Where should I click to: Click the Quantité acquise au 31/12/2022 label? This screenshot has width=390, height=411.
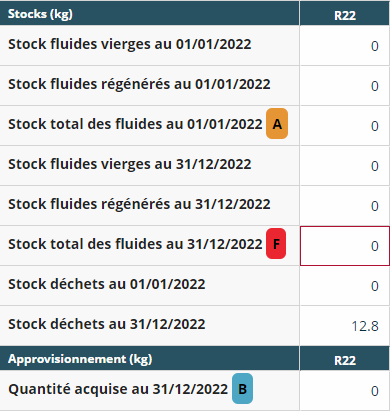pyautogui.click(x=118, y=389)
